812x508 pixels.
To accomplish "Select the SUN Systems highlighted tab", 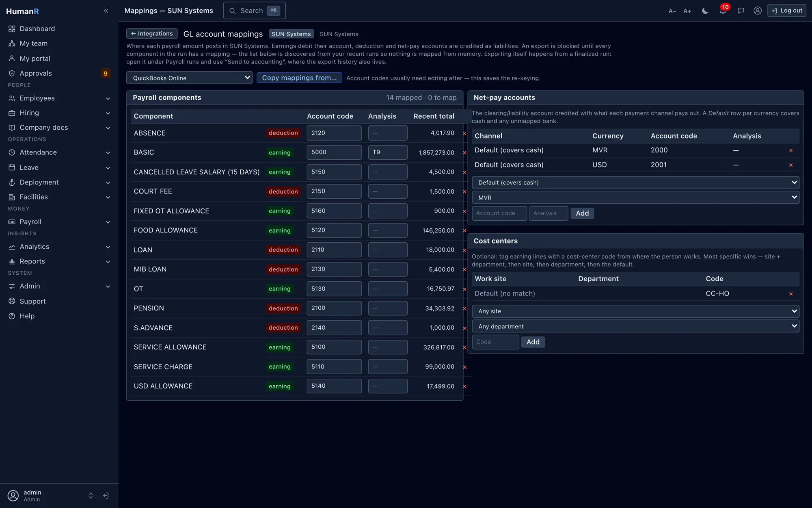I will click(291, 34).
